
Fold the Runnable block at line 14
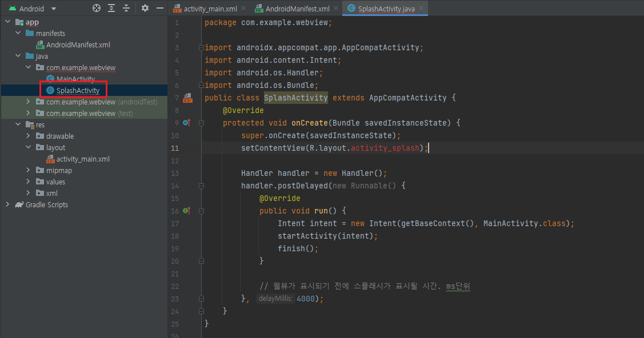click(201, 186)
